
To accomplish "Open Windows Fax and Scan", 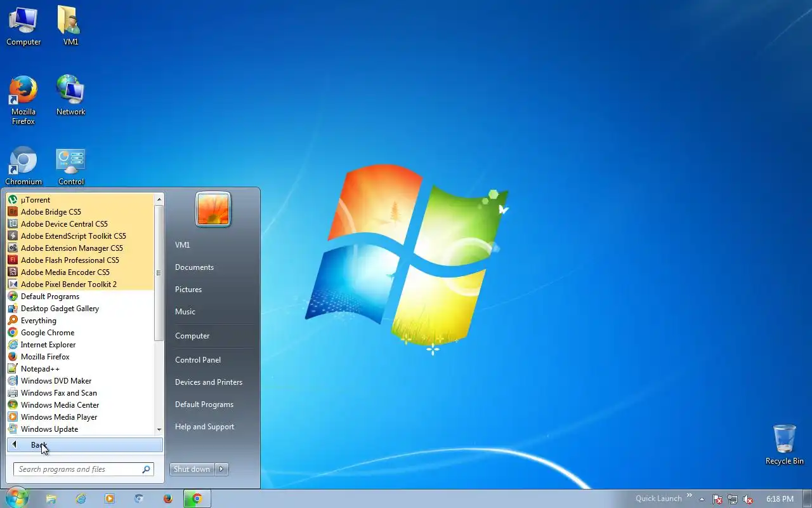I will coord(80,392).
